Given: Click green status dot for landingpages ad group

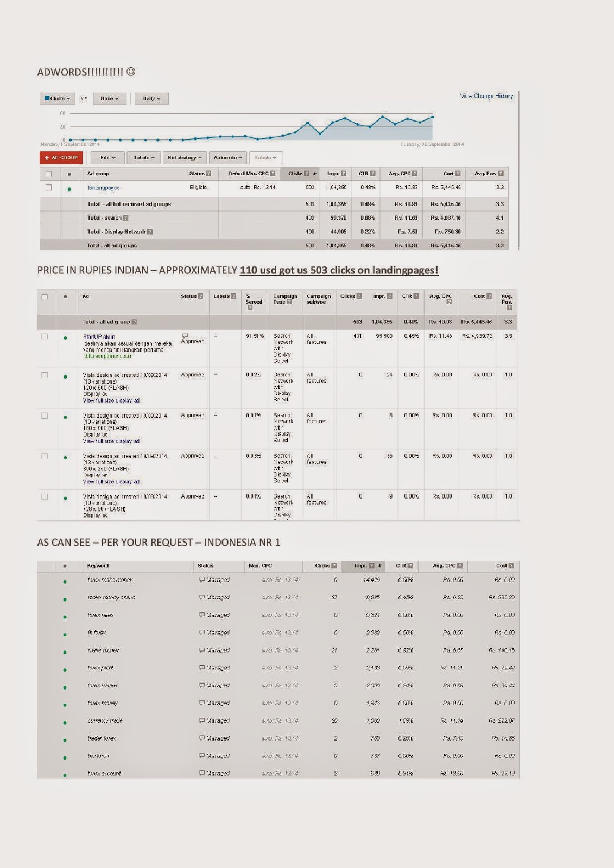Looking at the screenshot, I should coord(69,189).
